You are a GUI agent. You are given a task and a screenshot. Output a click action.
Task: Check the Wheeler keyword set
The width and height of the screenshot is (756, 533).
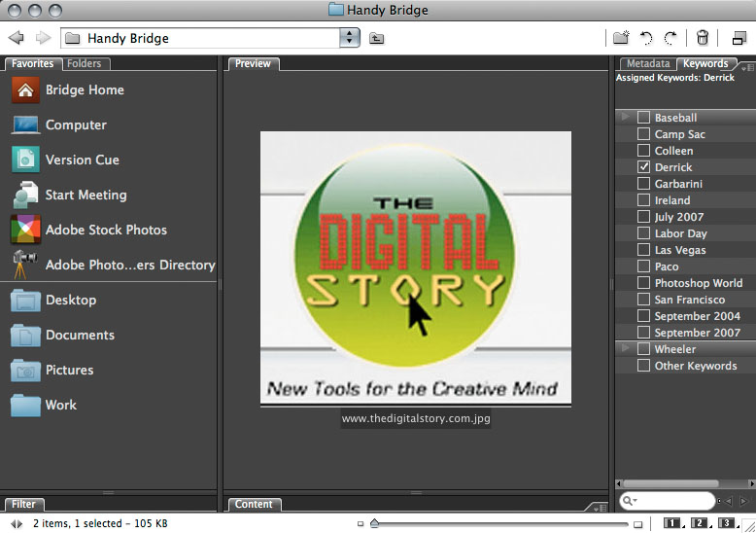click(643, 348)
